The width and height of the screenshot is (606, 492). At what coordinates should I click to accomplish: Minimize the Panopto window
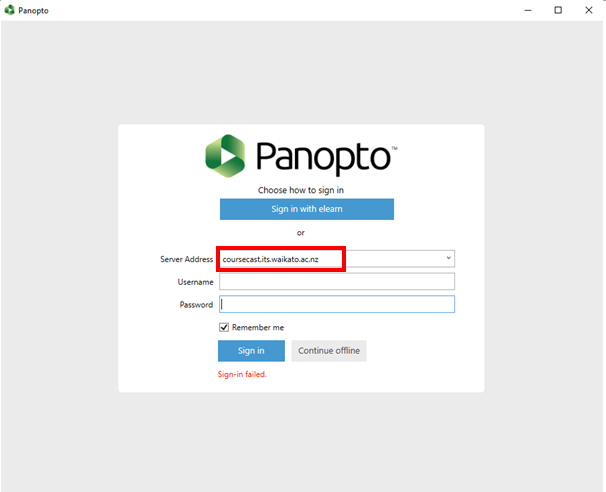coord(528,10)
